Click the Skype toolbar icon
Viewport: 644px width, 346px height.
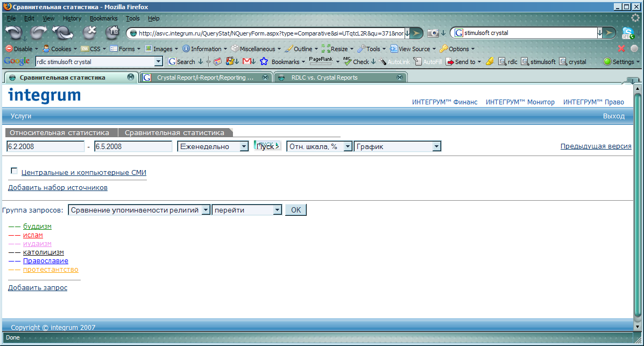pyautogui.click(x=628, y=33)
